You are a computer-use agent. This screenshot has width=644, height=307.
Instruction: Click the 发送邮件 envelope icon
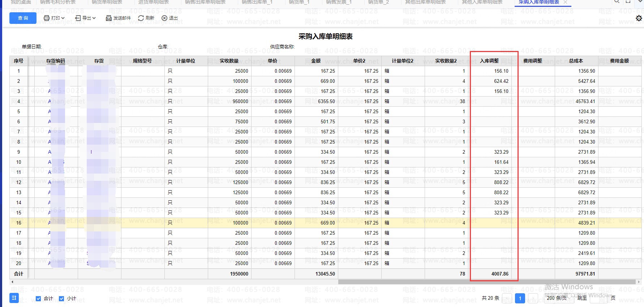108,18
